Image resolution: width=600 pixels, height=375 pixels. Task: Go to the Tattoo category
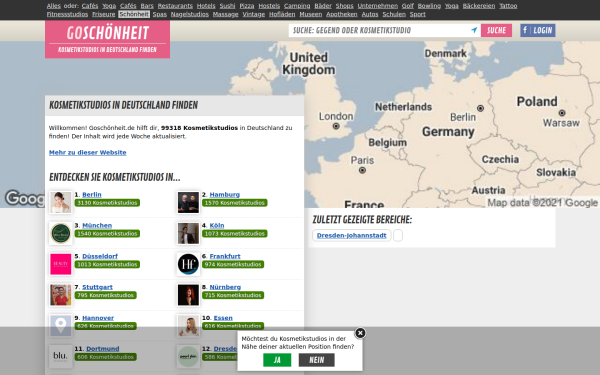coord(508,6)
